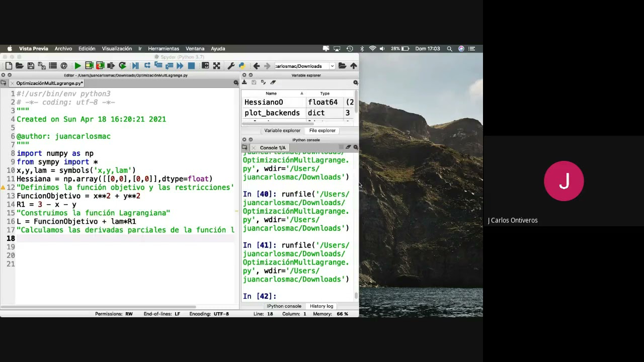The image size is (644, 362).
Task: Open PYTHONPATH manager Python icon
Action: pyautogui.click(x=242, y=66)
